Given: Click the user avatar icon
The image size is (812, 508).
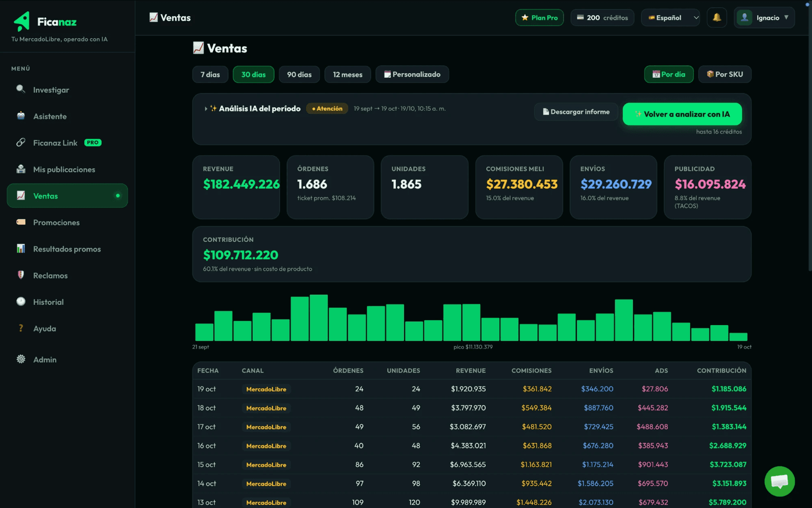Looking at the screenshot, I should tap(745, 18).
